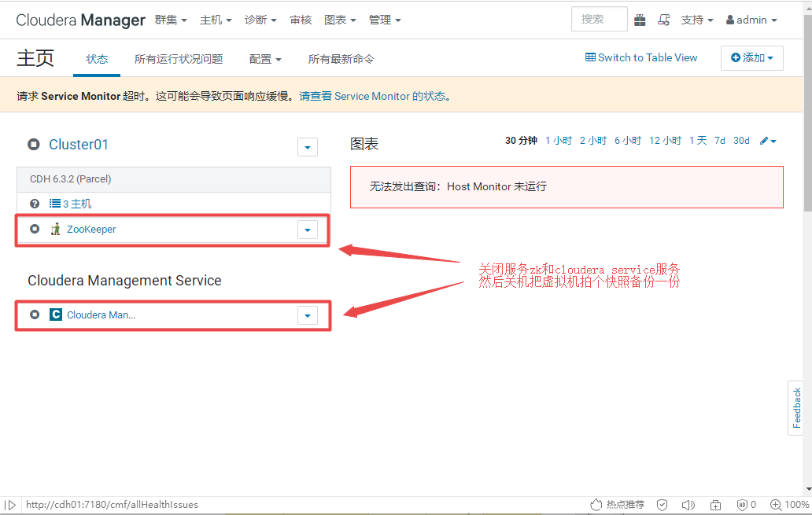812x515 pixels.
Task: Click 请查看 Service Monitor 的状态 link
Action: point(375,96)
